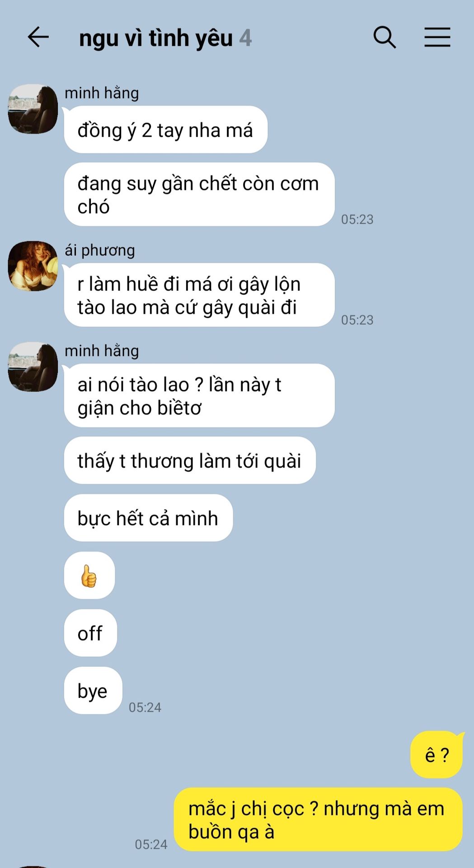Tap the "ai nói tào lao ?" bubble
Screen dimensions: 474x868
tap(199, 396)
